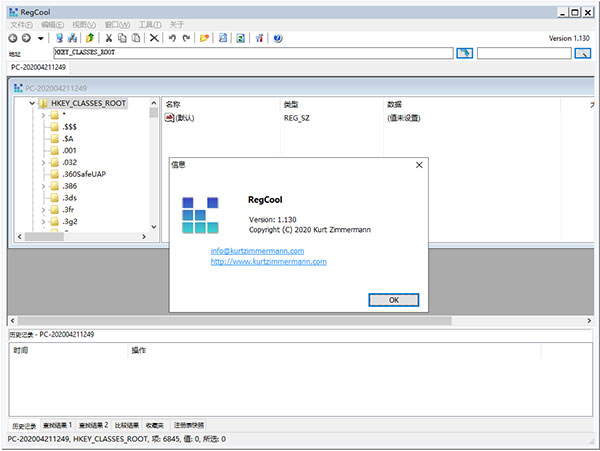Image resolution: width=600 pixels, height=451 pixels.
Task: Switch to the 比较结果 bottom tab
Action: [x=127, y=425]
